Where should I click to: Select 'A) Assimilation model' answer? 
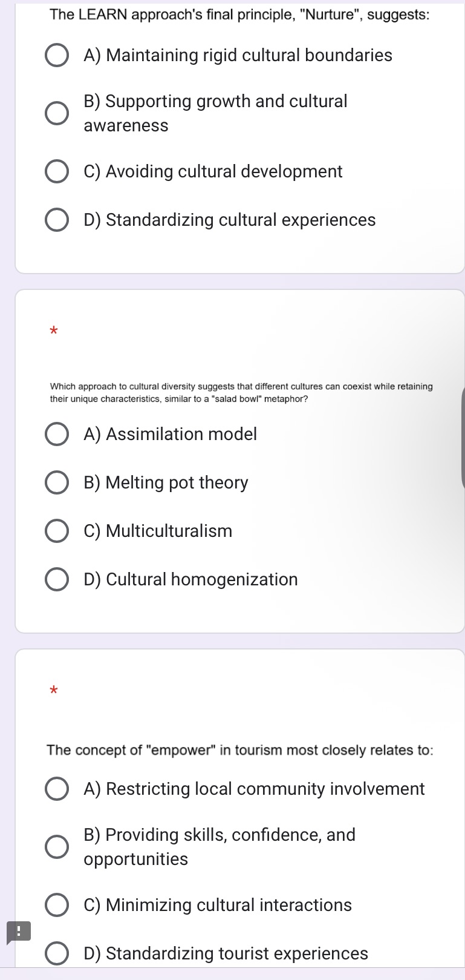pos(57,434)
